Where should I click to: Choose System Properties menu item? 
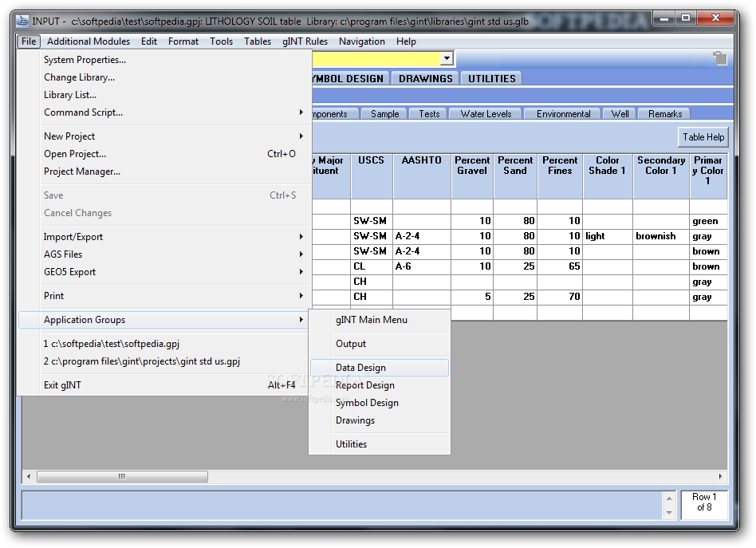(x=163, y=60)
